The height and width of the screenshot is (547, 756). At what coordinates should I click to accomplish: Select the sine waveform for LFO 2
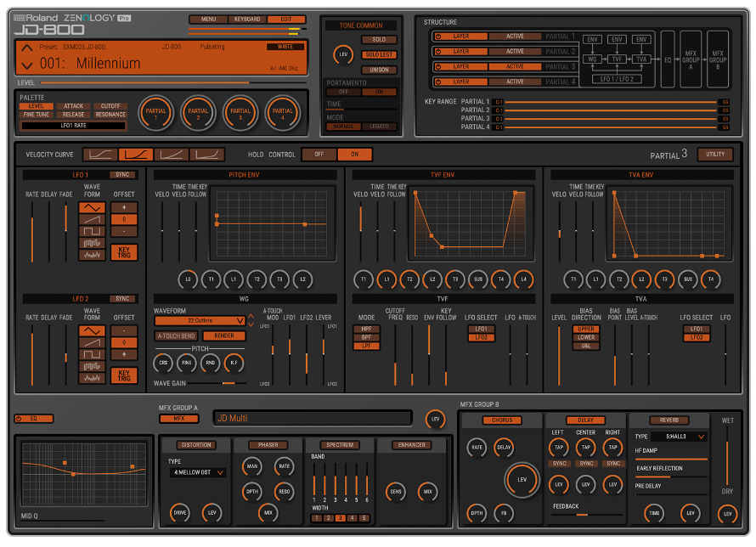click(x=92, y=330)
